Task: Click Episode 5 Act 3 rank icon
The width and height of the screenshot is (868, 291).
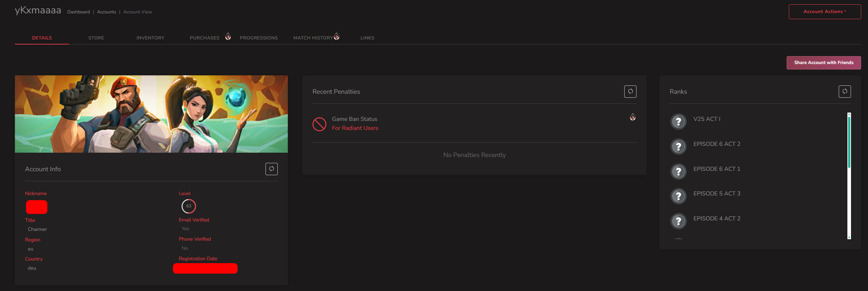Action: (678, 196)
